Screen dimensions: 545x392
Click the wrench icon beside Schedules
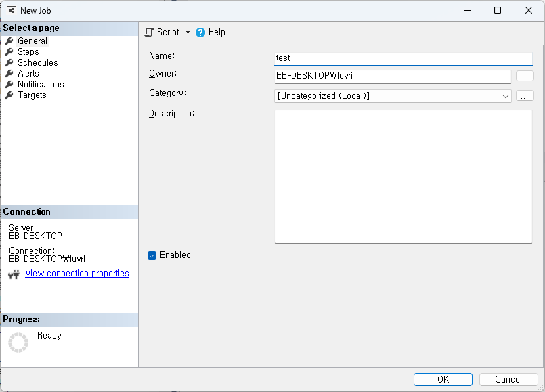[9, 62]
